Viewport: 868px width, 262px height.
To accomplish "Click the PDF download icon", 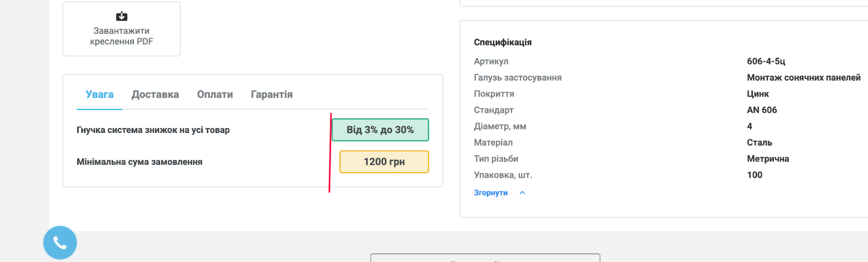I will click(121, 17).
